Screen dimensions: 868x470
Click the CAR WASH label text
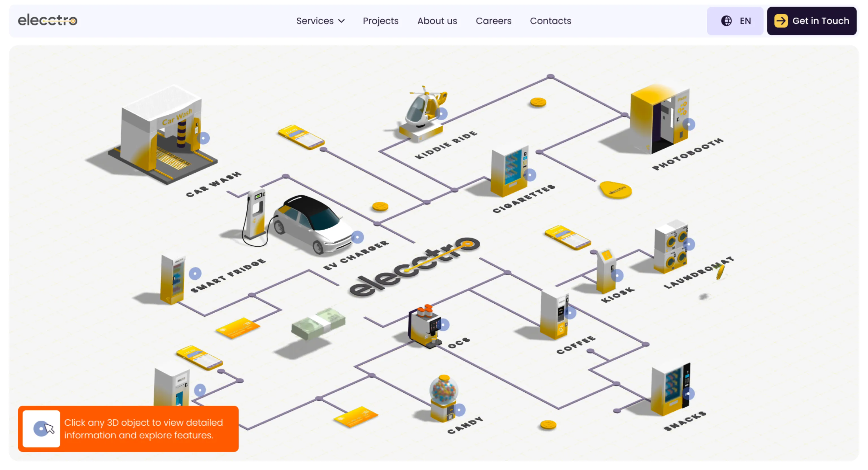pyautogui.click(x=214, y=184)
